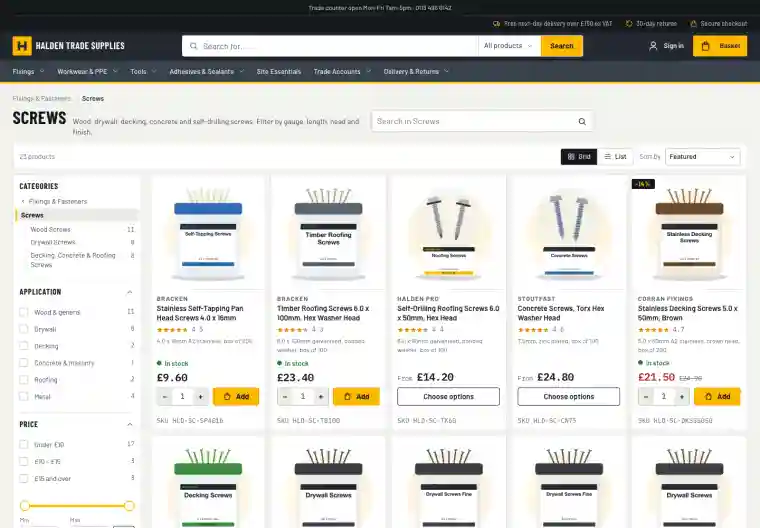This screenshot has width=760, height=528.
Task: Click back arrow beside Fixings & Fasteners category
Action: 23,201
